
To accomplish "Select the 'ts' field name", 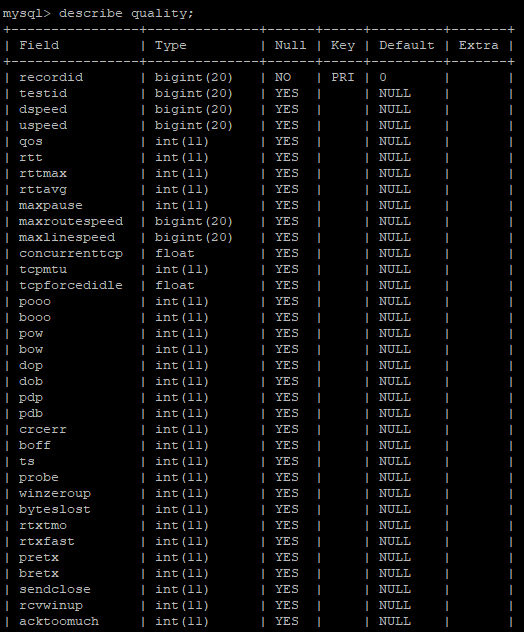I will pos(27,462).
